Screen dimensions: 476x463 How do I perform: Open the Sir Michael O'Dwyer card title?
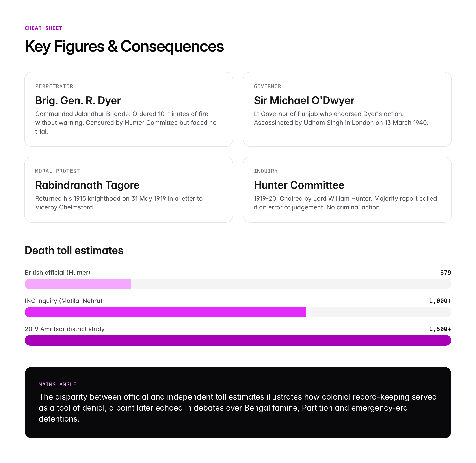coord(304,101)
